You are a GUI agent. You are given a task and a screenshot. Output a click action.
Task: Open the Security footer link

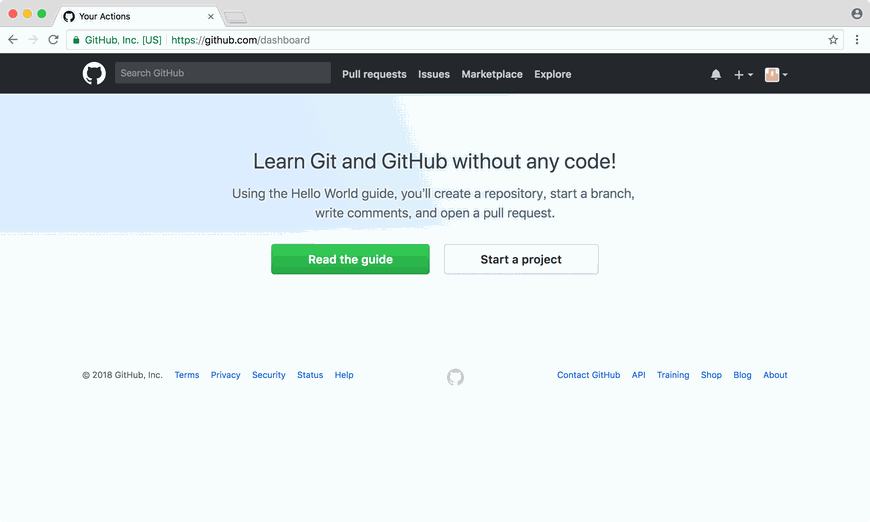269,375
